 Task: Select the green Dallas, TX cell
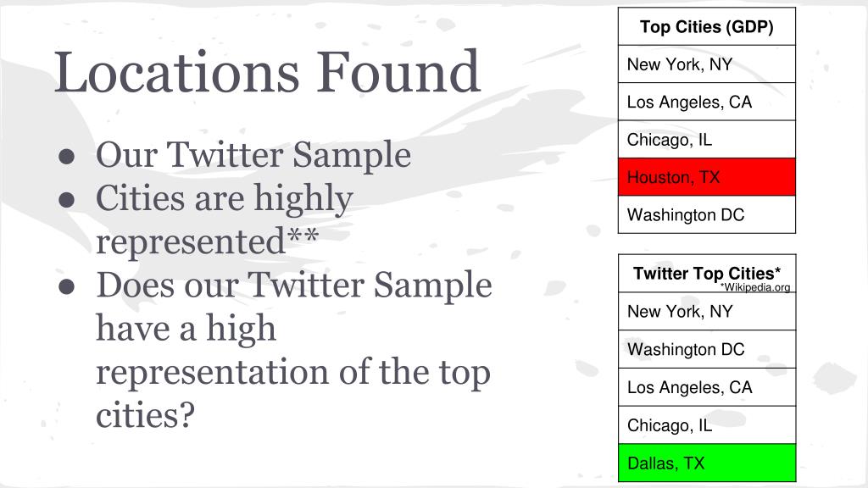click(x=707, y=463)
